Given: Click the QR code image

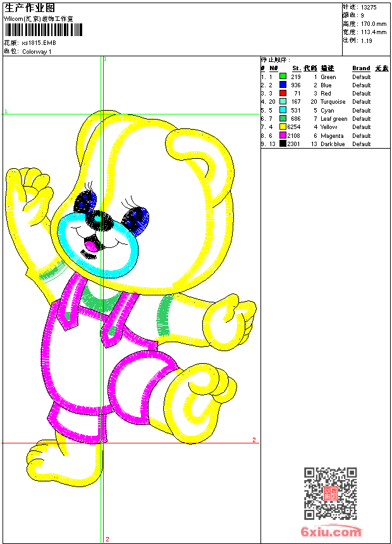Looking at the screenshot, I should 330,493.
